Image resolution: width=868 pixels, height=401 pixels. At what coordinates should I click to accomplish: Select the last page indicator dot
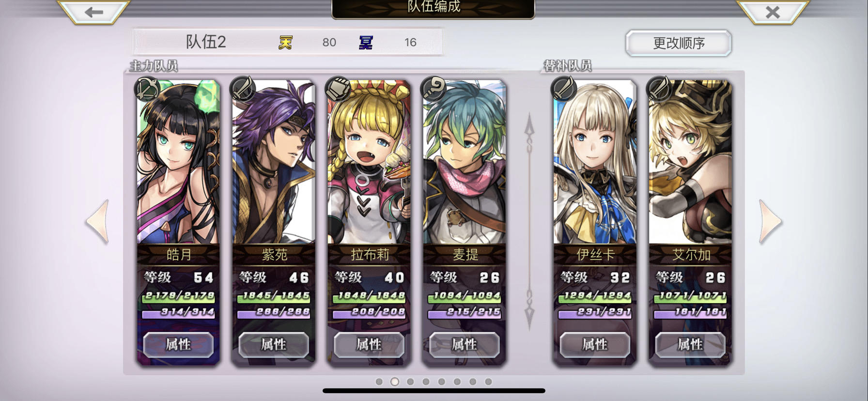click(x=488, y=382)
